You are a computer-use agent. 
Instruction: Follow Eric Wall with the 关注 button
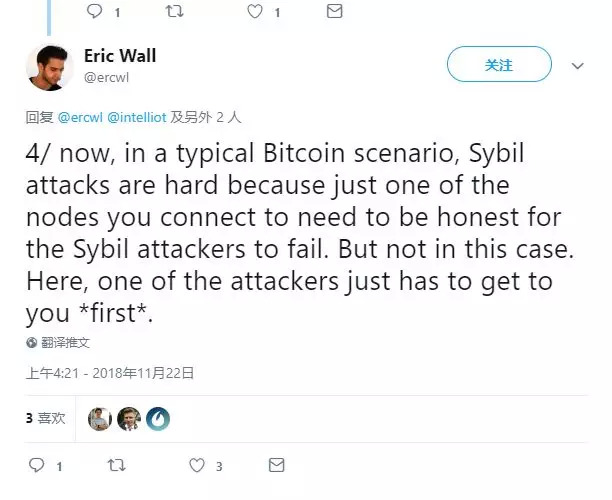coord(498,65)
